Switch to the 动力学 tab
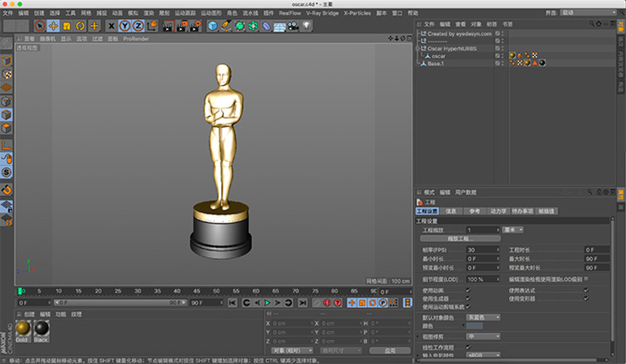This screenshot has height=364, width=626. click(499, 211)
